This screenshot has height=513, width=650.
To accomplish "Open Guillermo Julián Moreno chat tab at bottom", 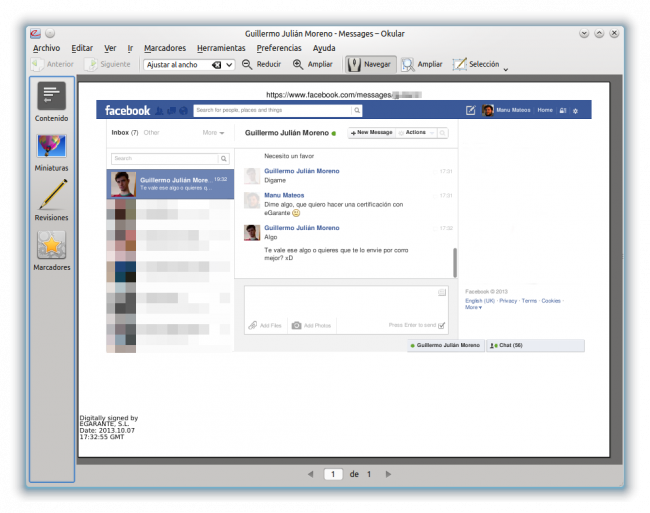I will [x=445, y=345].
